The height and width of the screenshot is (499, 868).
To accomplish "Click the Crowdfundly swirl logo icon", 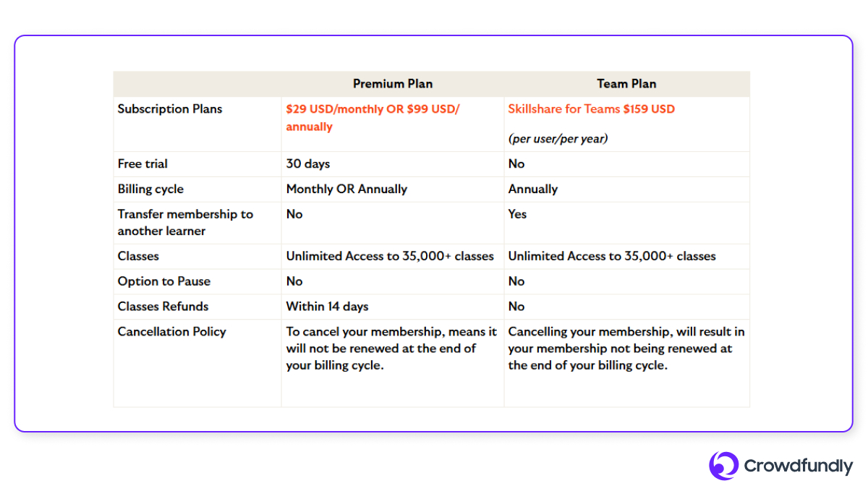I will coord(723,466).
